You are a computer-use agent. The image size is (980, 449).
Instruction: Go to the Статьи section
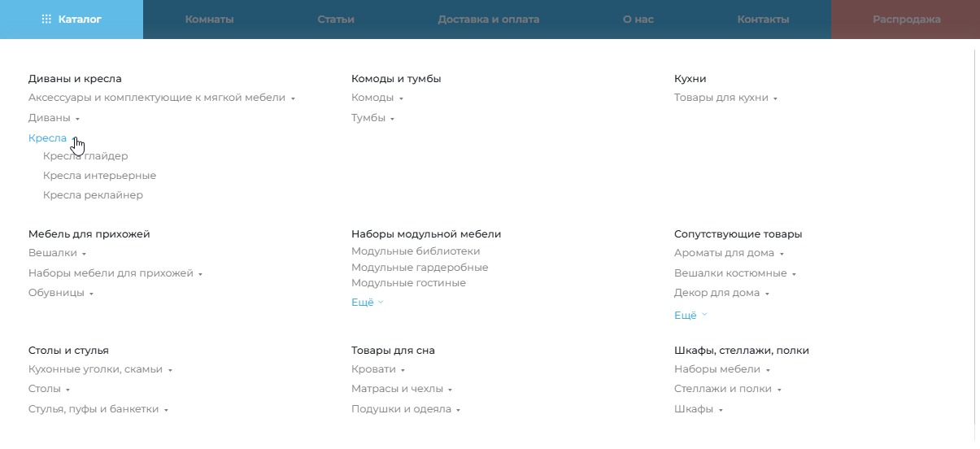point(336,20)
